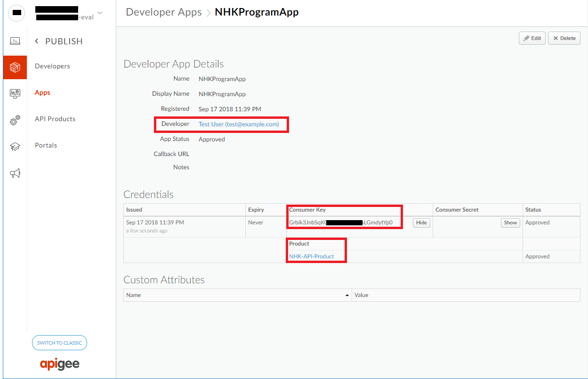Switch to Classic view
Screen dimensions: 588x379
(x=59, y=343)
